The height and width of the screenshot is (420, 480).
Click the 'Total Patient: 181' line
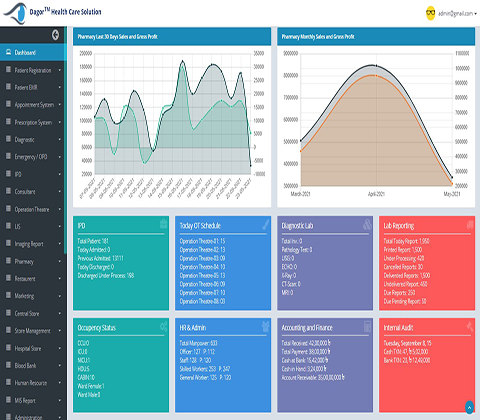[93, 241]
